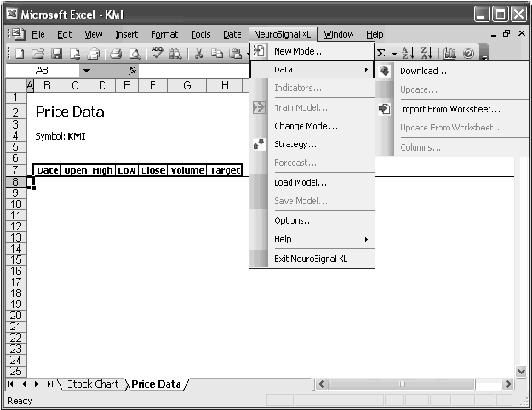Click the Strategy arrows icon

pos(259,143)
